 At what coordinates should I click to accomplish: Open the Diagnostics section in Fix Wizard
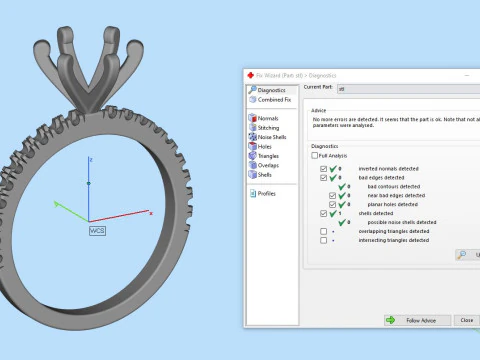272,90
